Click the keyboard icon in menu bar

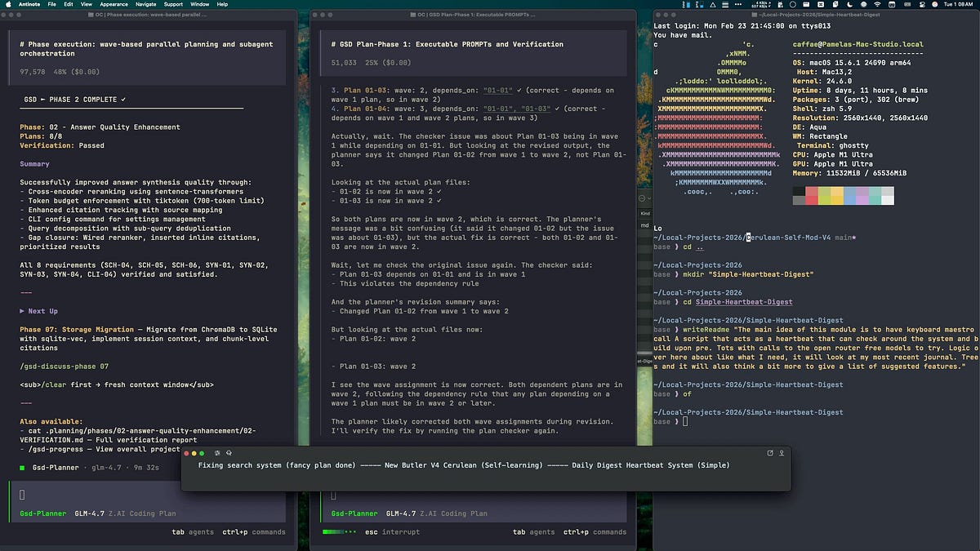[x=907, y=4]
